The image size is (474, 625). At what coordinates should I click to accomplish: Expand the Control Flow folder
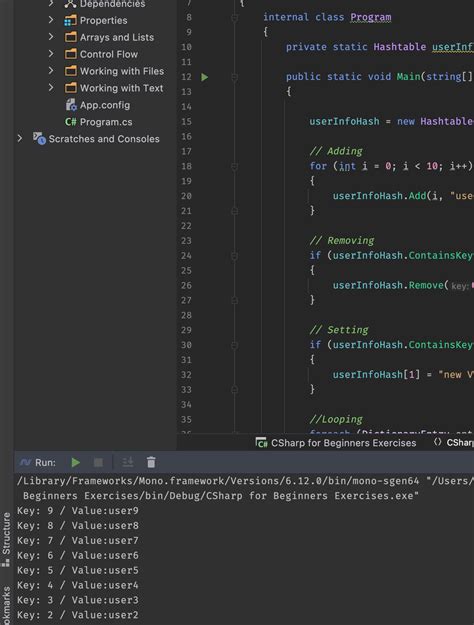pos(51,53)
